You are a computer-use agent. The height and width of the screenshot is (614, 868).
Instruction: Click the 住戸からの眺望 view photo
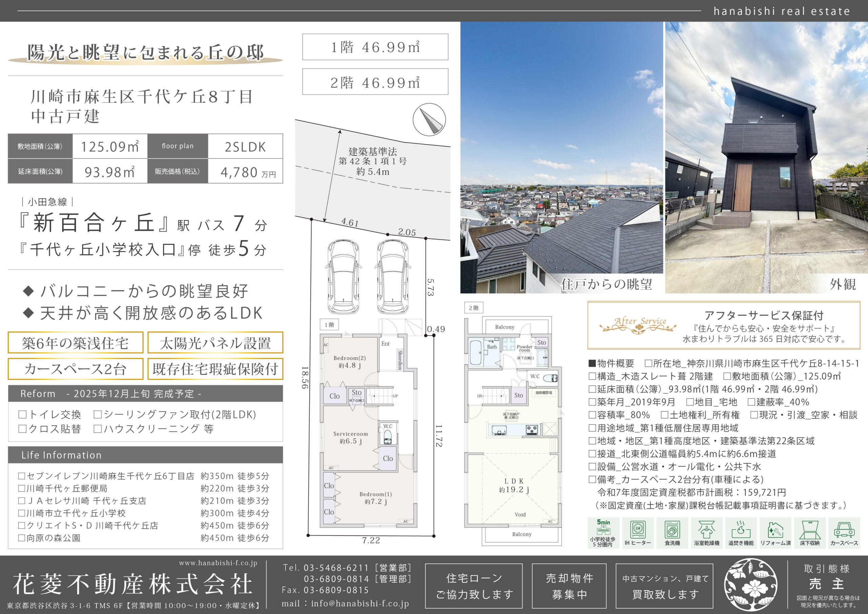(x=561, y=157)
